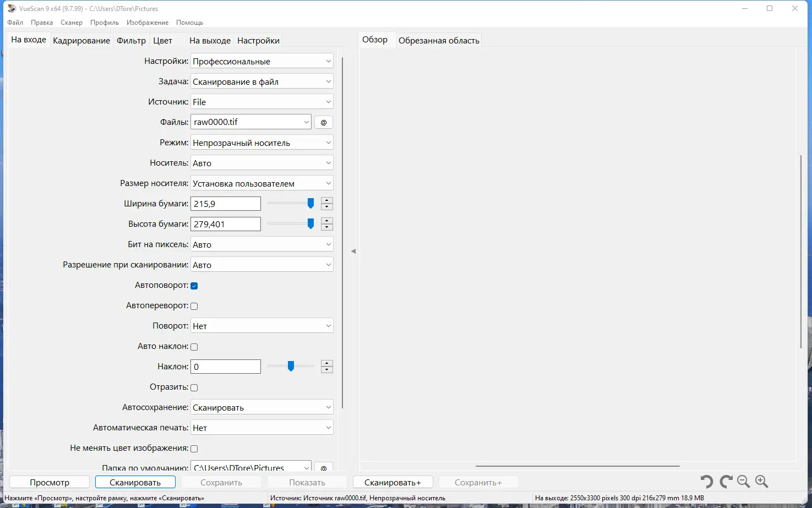Open the Папка по умолчанию combo box
This screenshot has width=812, height=508.
point(251,467)
